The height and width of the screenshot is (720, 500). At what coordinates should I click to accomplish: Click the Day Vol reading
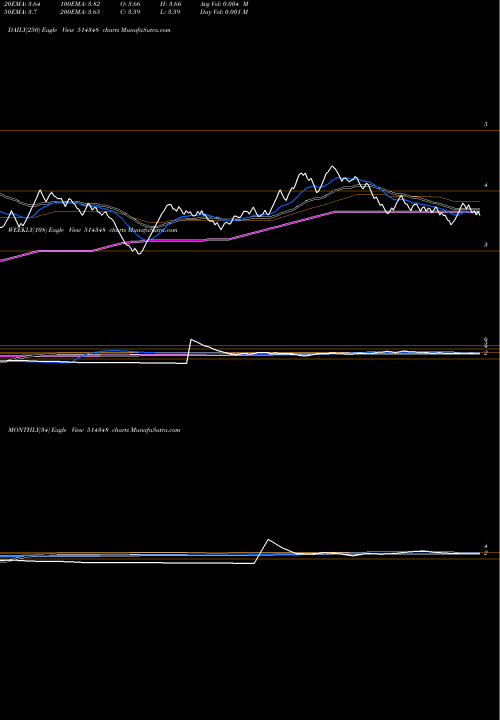click(x=224, y=12)
